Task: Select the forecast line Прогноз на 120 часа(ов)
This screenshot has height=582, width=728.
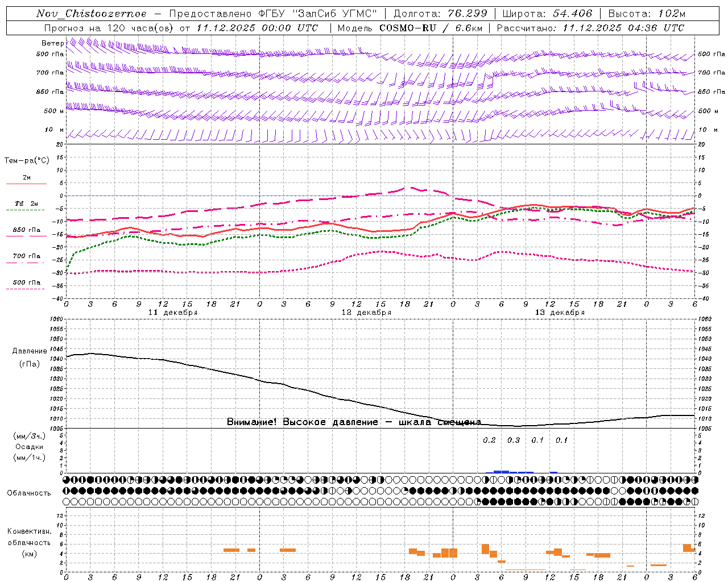Action: [109, 28]
